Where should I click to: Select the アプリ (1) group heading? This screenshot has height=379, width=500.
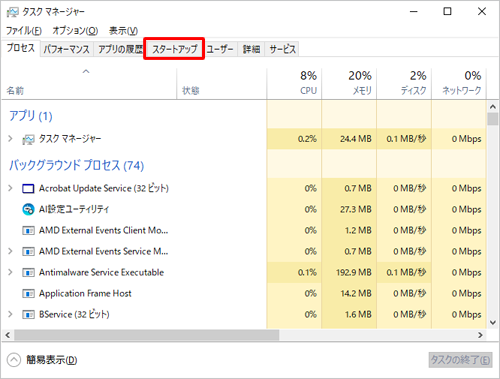point(31,116)
